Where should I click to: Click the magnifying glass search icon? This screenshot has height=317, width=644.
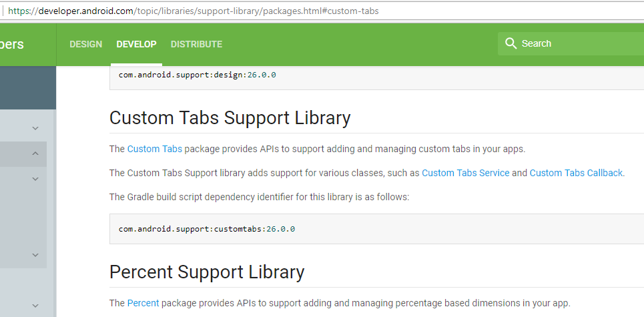511,43
